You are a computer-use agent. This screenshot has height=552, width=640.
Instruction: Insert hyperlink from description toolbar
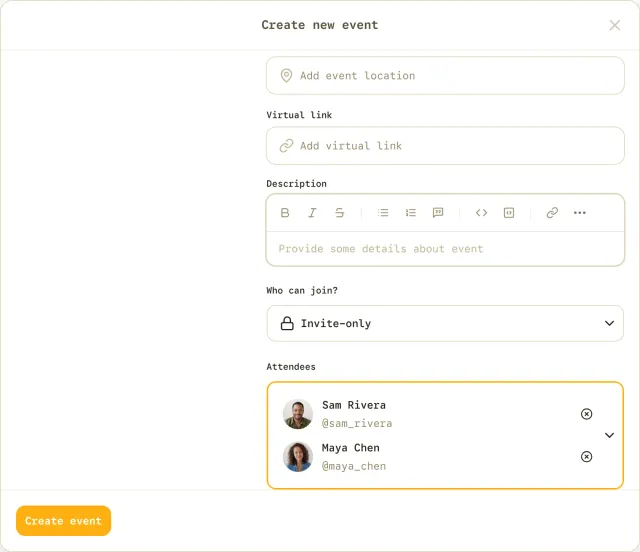point(552,213)
